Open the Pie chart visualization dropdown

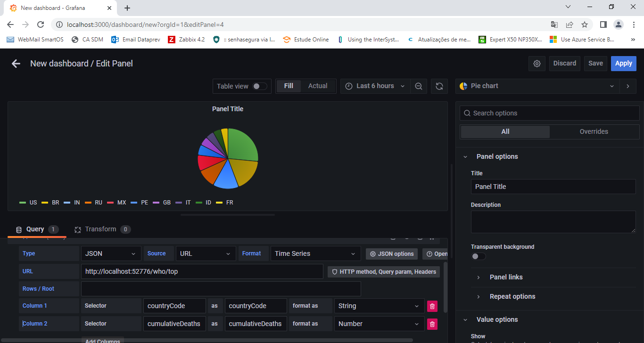pyautogui.click(x=537, y=86)
